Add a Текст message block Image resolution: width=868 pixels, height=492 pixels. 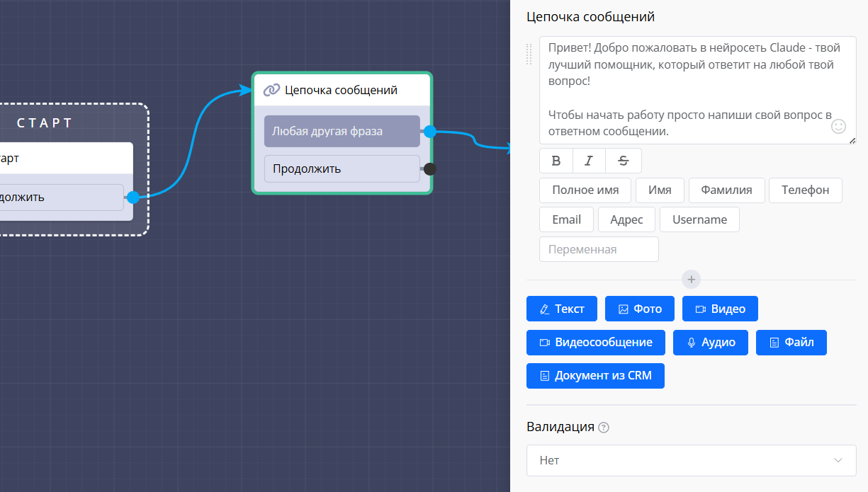(562, 309)
